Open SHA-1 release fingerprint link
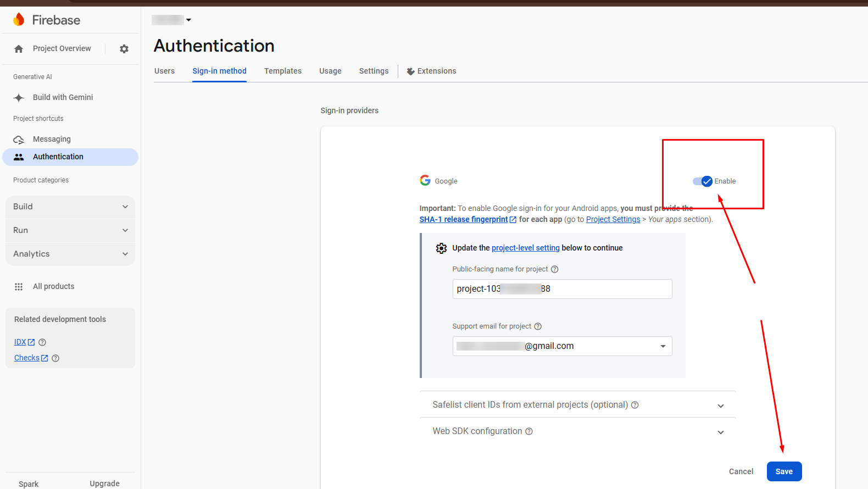 coord(464,219)
